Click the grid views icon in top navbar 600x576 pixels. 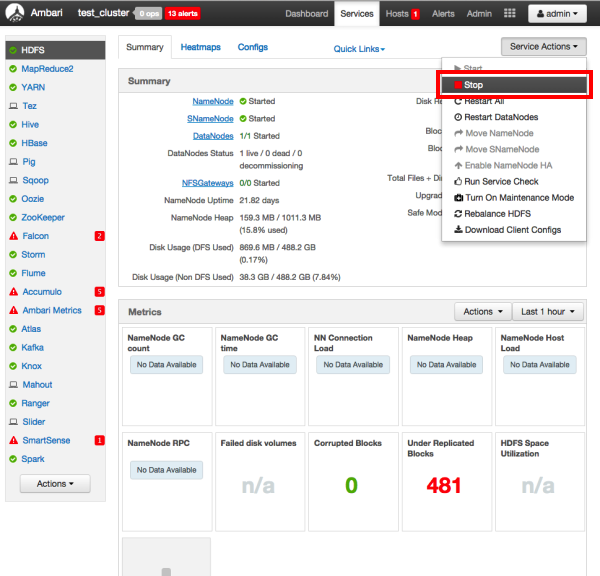pos(510,14)
